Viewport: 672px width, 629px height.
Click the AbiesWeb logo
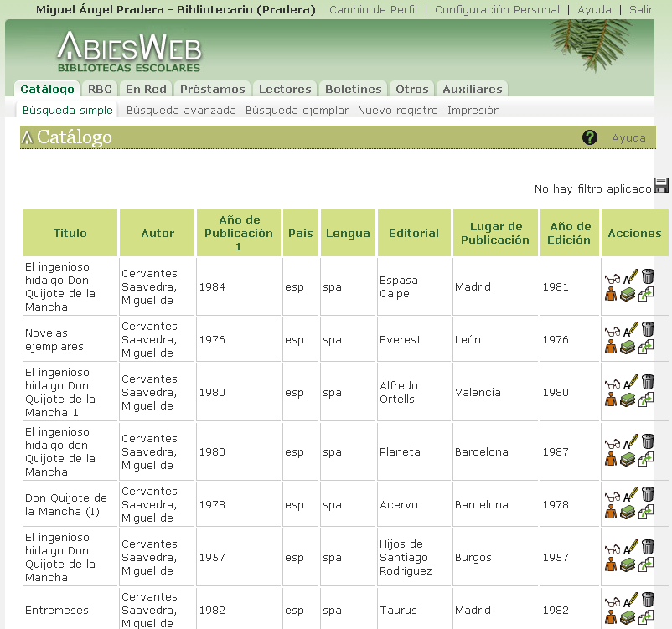point(129,52)
